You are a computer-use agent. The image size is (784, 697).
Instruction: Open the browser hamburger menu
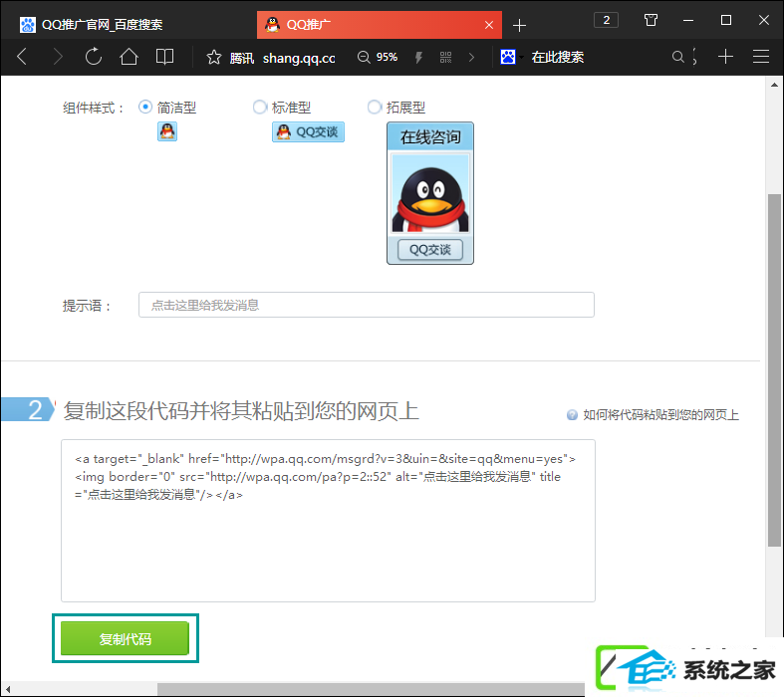(x=760, y=57)
